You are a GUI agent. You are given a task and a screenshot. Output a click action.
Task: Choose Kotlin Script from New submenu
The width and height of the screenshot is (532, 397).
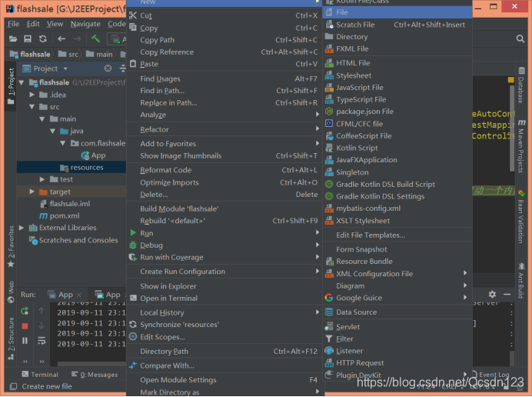[x=397, y=148]
